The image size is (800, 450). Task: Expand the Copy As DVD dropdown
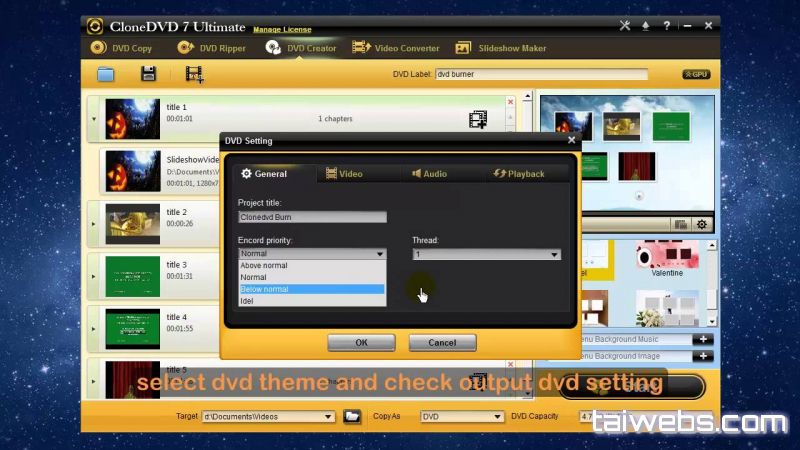click(461, 416)
